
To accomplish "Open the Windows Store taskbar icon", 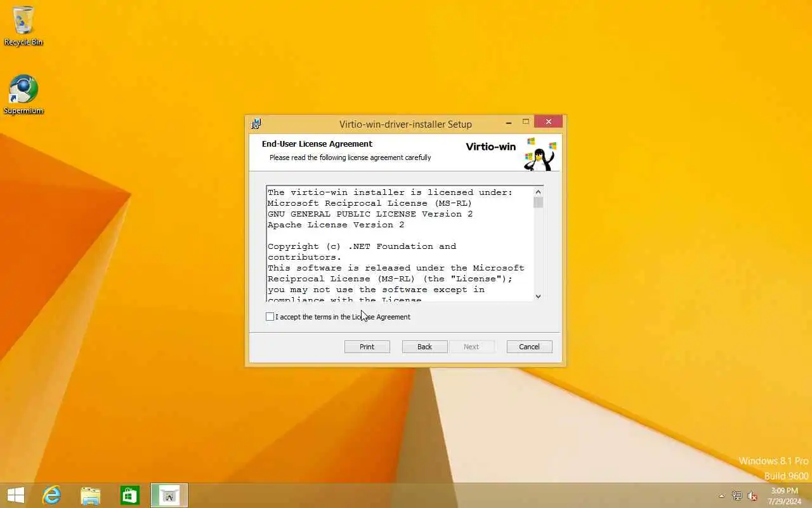I will (130, 495).
